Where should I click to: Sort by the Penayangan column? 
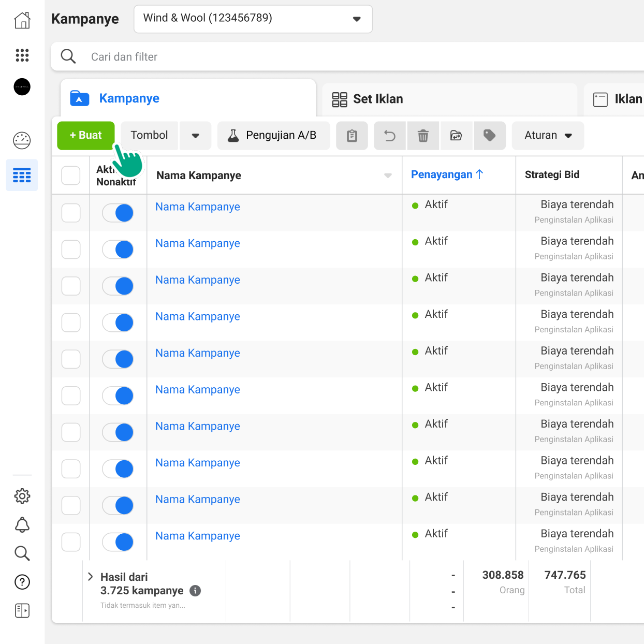pyautogui.click(x=447, y=174)
